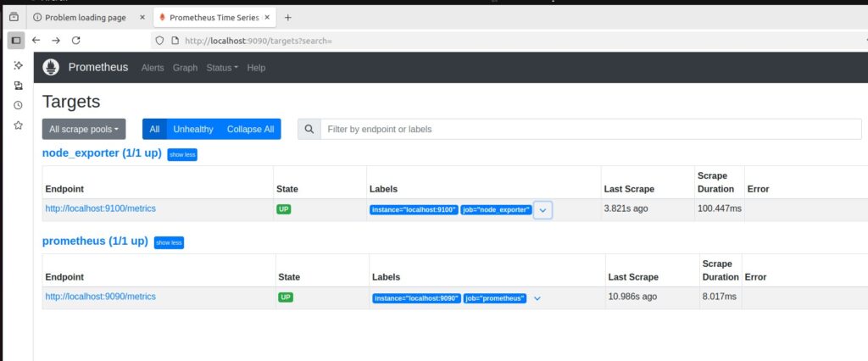
Task: Click the Prometheus brand name
Action: point(98,68)
